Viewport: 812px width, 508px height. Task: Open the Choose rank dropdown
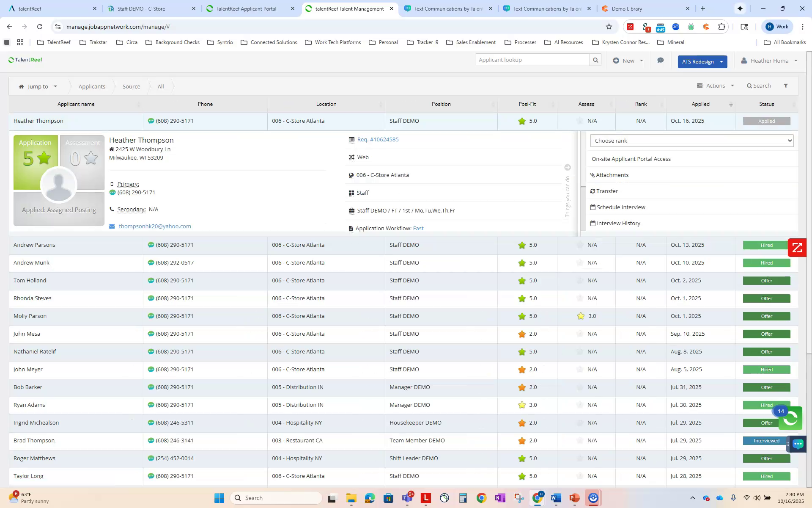[x=691, y=141]
